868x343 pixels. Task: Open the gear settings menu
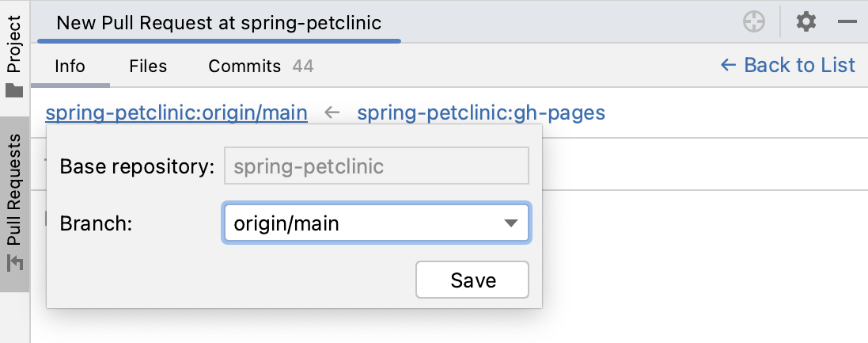(x=805, y=22)
